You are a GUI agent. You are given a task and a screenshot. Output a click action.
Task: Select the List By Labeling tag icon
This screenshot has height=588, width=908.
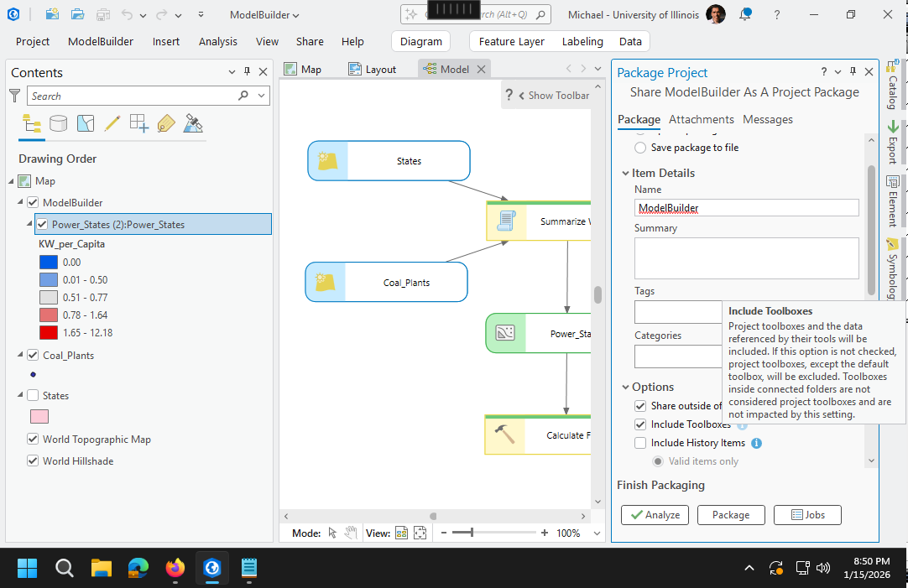tap(165, 124)
